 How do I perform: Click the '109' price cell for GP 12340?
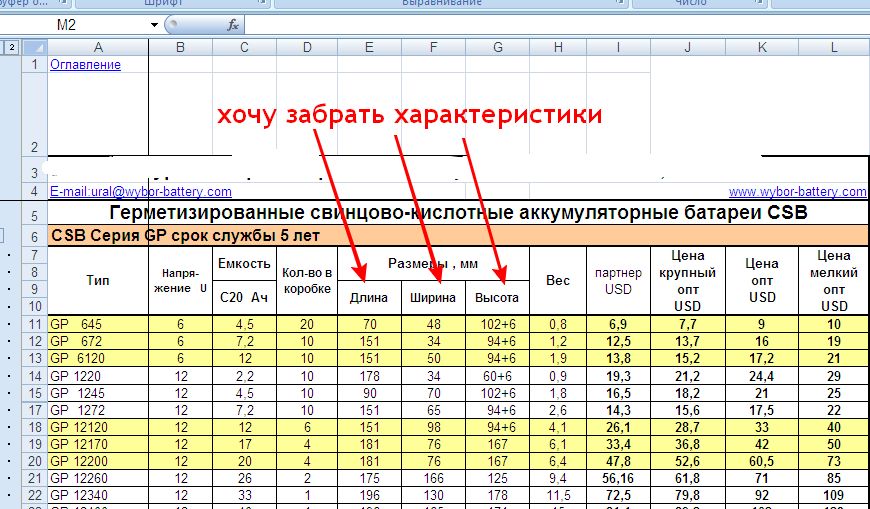click(x=834, y=495)
